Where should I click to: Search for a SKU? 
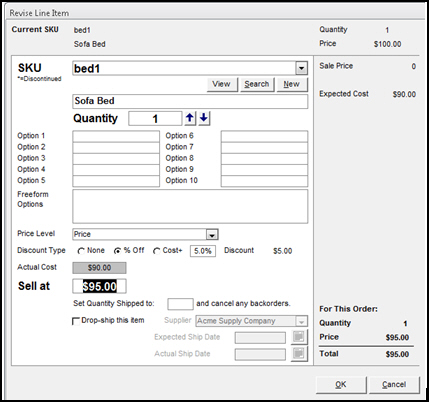click(x=257, y=84)
